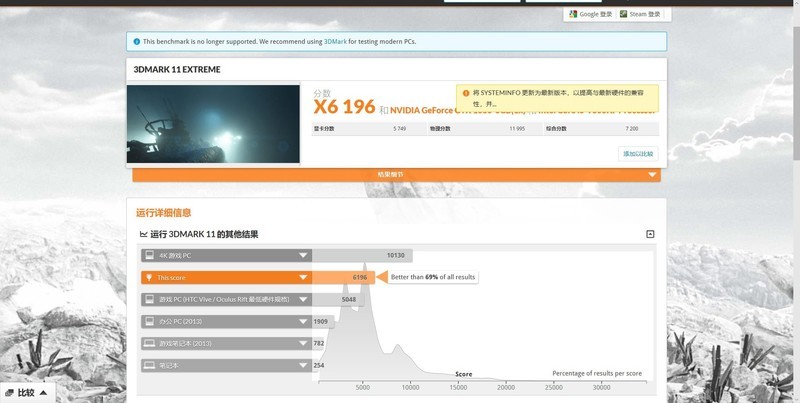The width and height of the screenshot is (800, 403).
Task: Click the 254 value on the 笔记本 bar
Action: pos(319,365)
